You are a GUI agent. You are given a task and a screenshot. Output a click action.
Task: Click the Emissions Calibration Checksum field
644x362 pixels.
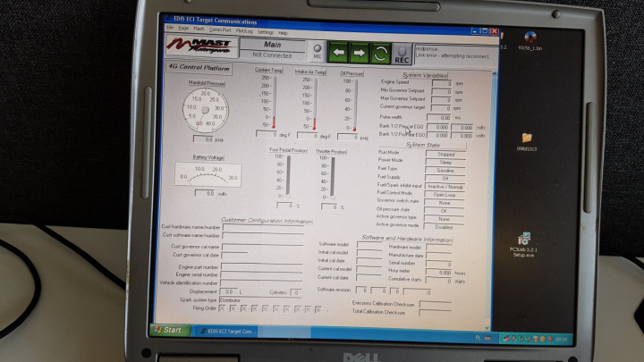pos(436,305)
